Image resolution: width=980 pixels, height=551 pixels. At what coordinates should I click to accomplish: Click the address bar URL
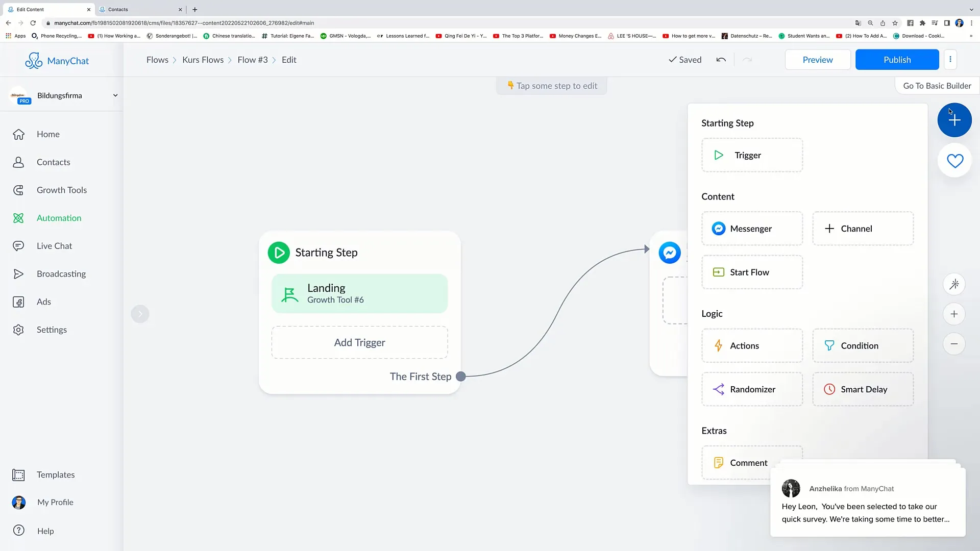click(184, 23)
